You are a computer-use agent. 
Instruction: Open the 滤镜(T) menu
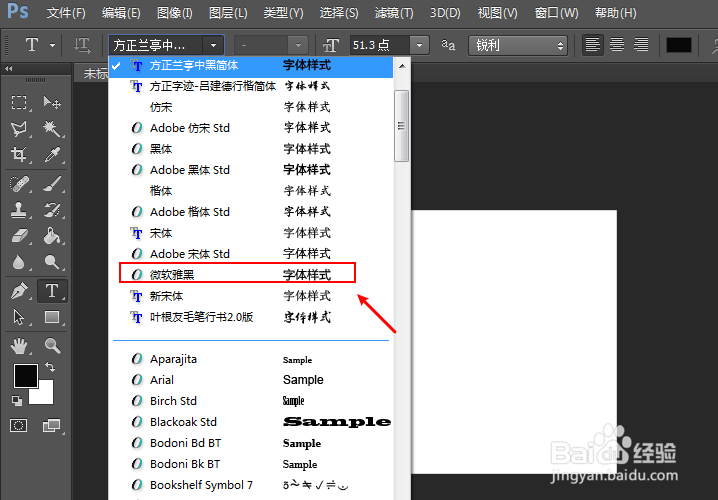pyautogui.click(x=394, y=12)
